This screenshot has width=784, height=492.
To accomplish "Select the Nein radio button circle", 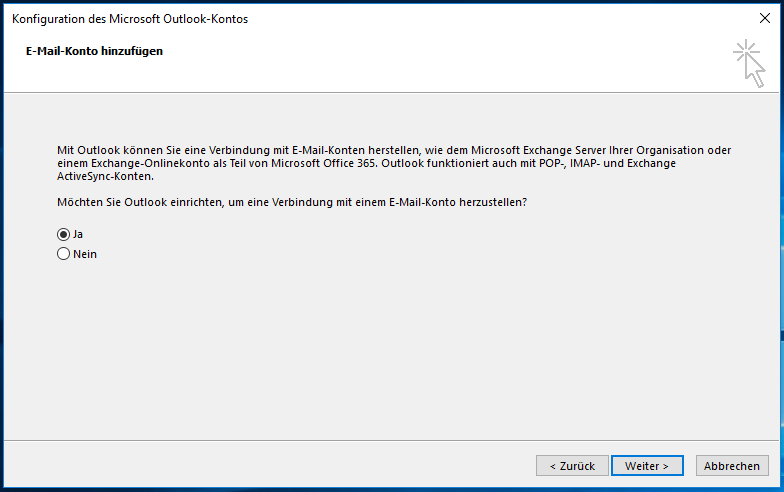I will pyautogui.click(x=64, y=254).
